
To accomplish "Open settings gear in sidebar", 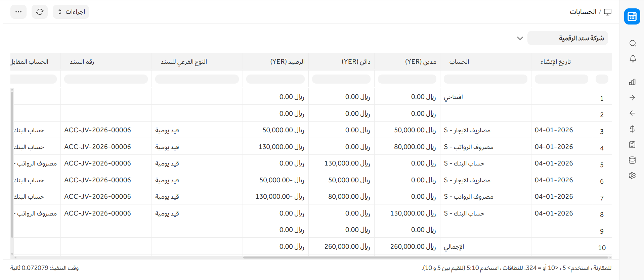I will pyautogui.click(x=632, y=176).
